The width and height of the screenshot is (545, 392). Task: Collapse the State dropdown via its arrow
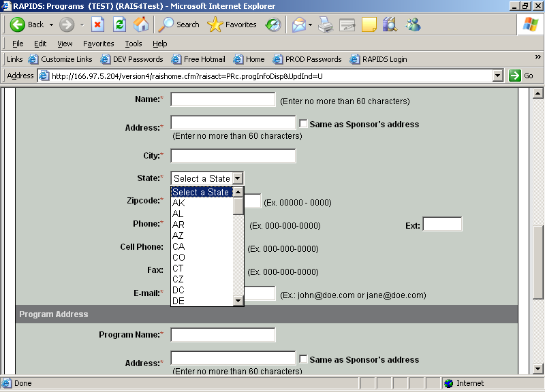coord(237,178)
